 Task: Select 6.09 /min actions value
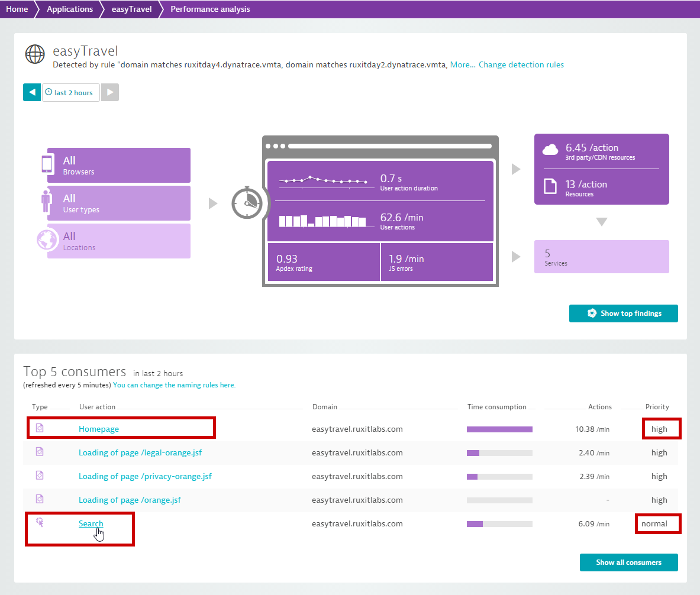click(x=593, y=524)
